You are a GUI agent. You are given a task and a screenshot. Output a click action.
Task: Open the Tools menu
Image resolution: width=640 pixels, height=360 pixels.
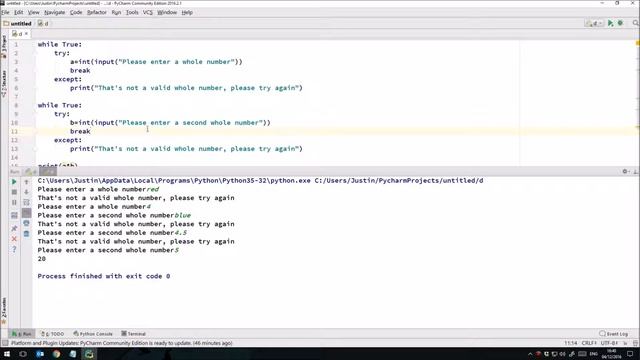132,12
